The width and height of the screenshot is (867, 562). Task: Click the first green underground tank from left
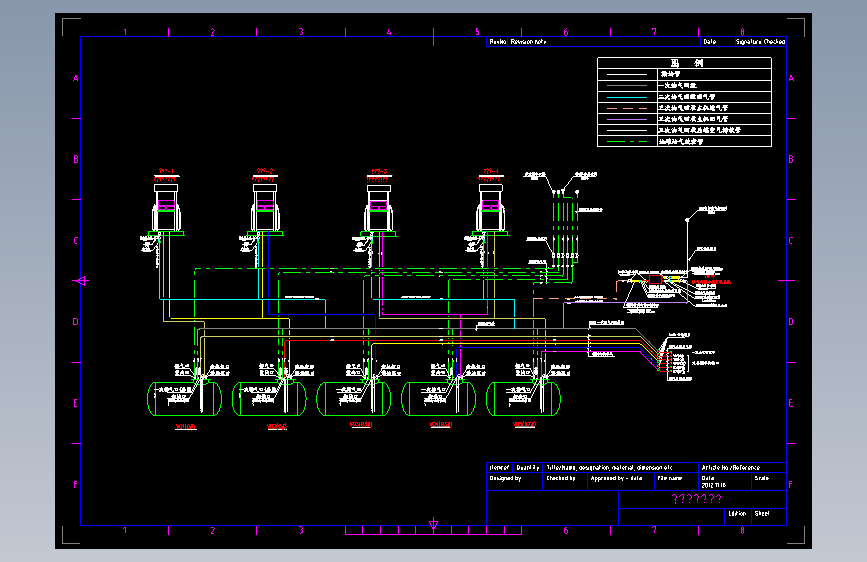tap(184, 398)
